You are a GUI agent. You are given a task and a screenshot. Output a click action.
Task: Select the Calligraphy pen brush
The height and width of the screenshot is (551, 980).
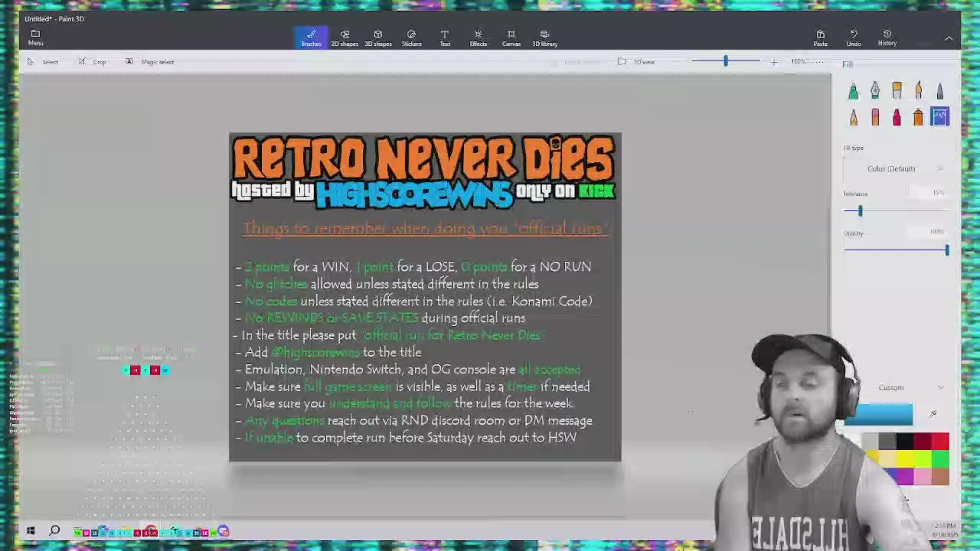875,91
